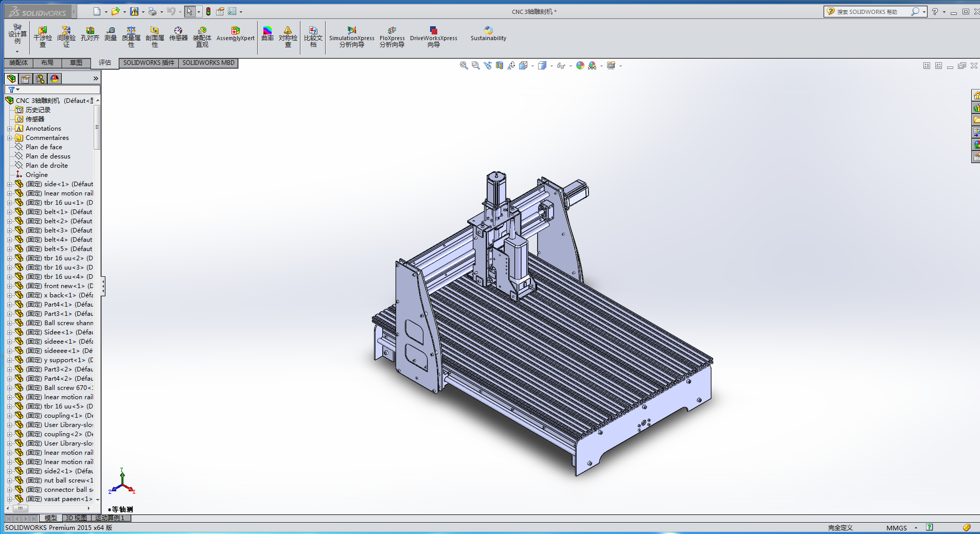Toggle the Rebuild traffic light icon
Viewport: 980px width, 534px height.
pos(208,11)
